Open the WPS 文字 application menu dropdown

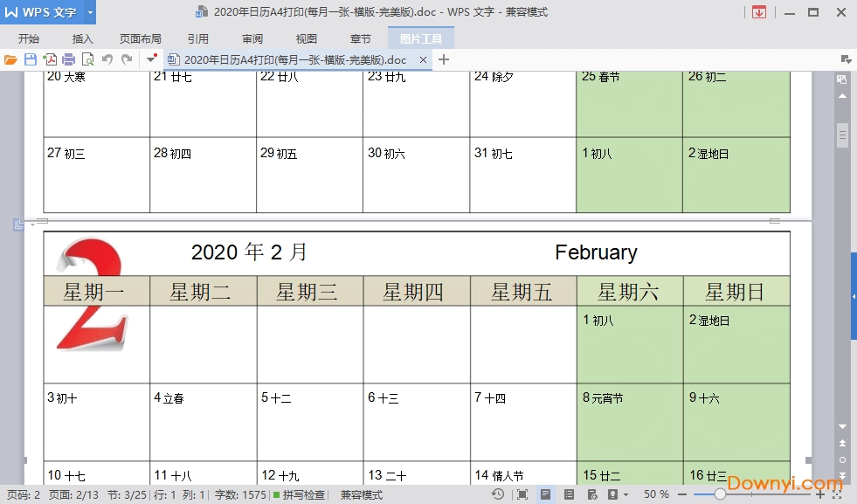(90, 12)
